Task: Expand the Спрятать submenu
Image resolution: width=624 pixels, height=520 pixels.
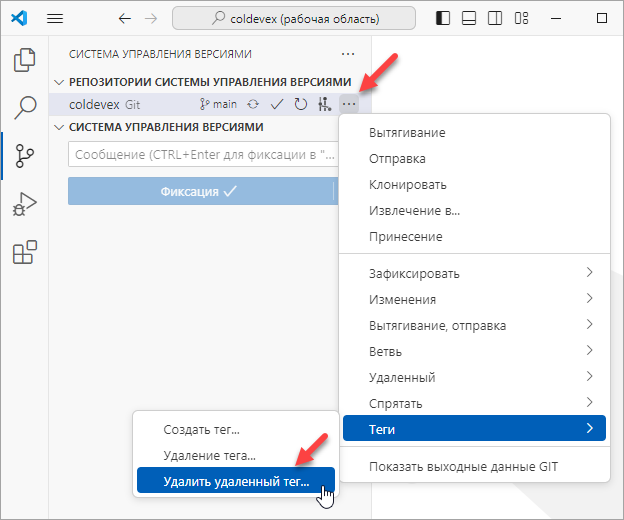Action: (x=475, y=403)
